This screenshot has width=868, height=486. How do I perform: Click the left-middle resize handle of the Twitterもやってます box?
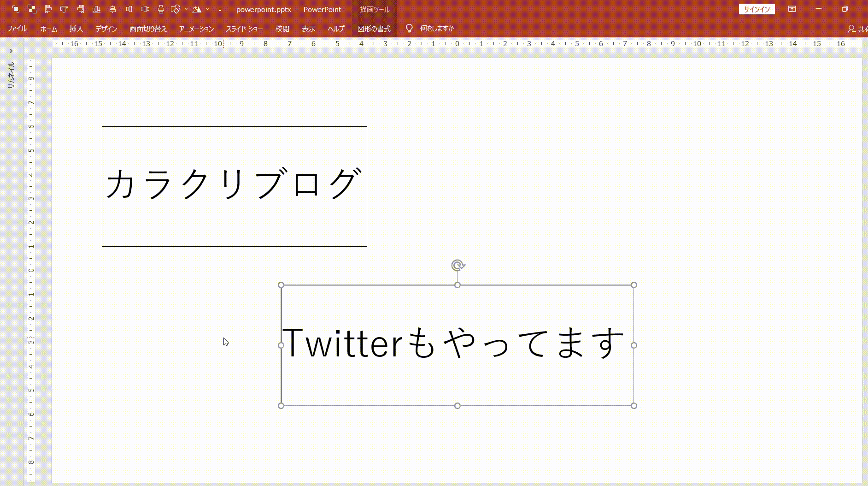(x=281, y=345)
